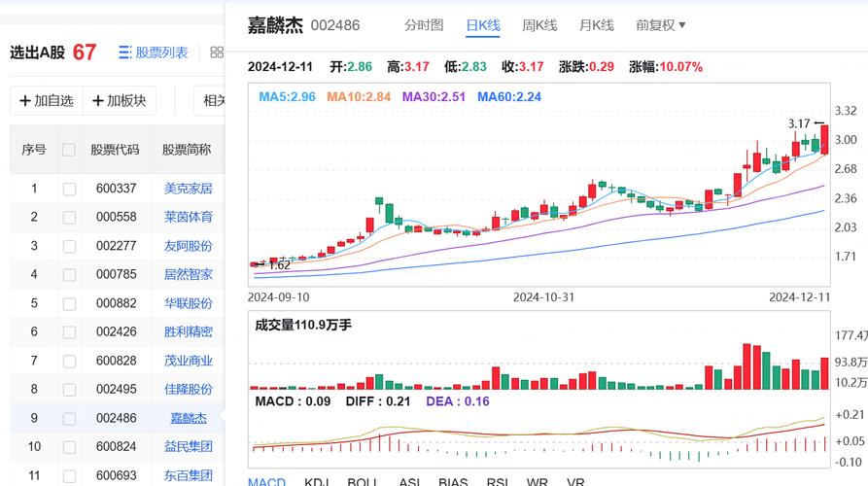The width and height of the screenshot is (868, 486).
Task: Open the 前复权 adjustment dropdown
Action: coord(660,25)
